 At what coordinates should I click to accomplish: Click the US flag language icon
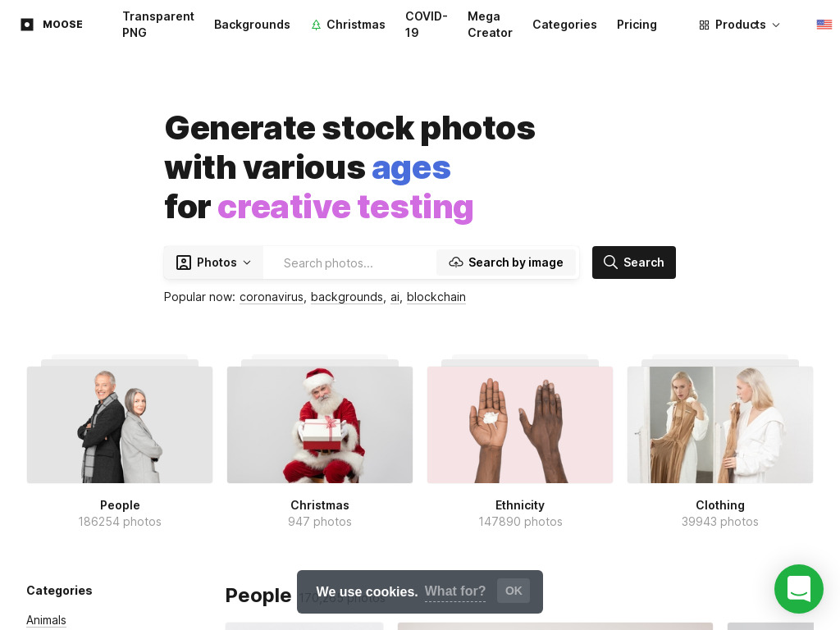click(x=824, y=25)
